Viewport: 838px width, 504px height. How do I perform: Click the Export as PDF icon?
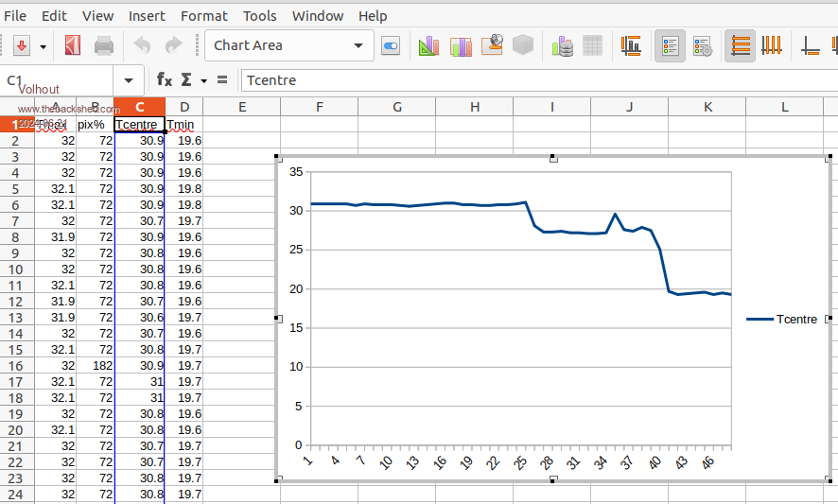pyautogui.click(x=73, y=45)
